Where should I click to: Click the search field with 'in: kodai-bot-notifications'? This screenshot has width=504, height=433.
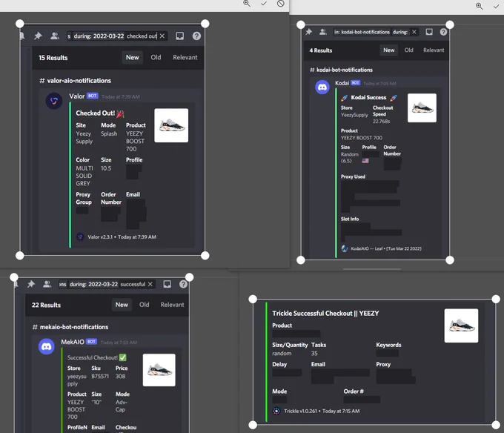click(376, 32)
